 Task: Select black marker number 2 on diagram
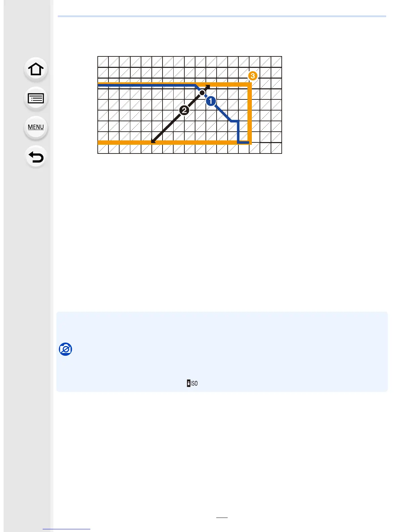pos(184,110)
